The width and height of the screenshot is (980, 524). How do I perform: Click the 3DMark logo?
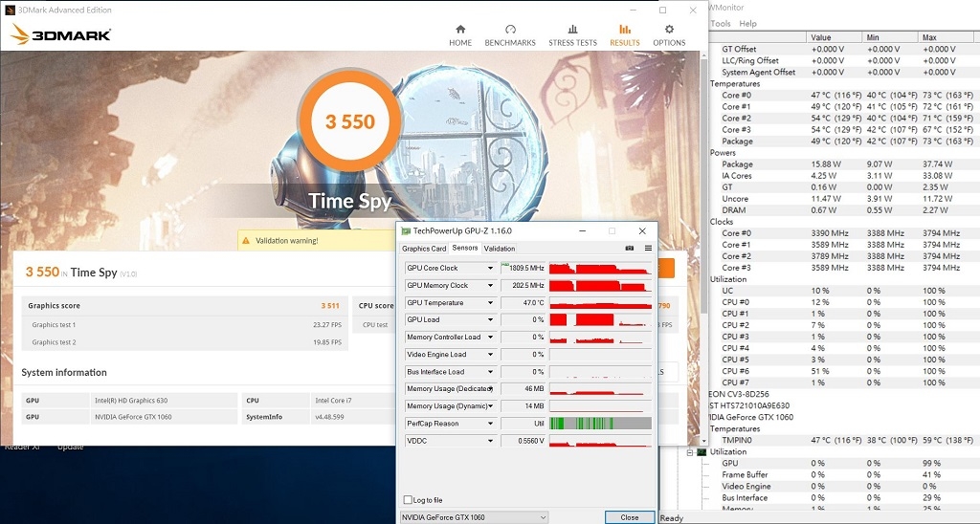[x=60, y=34]
